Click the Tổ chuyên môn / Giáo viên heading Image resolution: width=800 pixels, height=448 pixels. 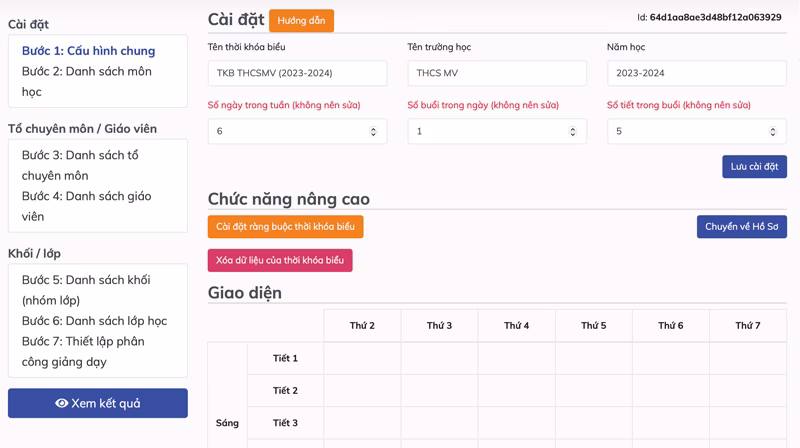(x=82, y=129)
